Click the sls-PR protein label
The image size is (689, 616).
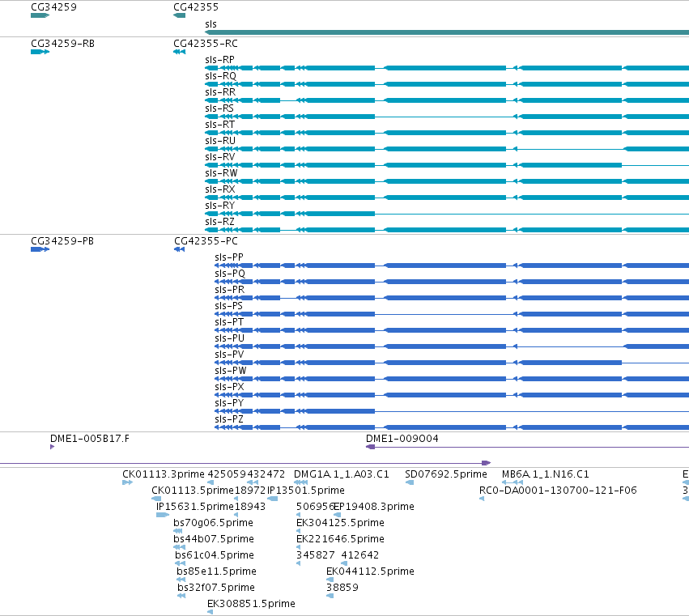[x=229, y=290]
